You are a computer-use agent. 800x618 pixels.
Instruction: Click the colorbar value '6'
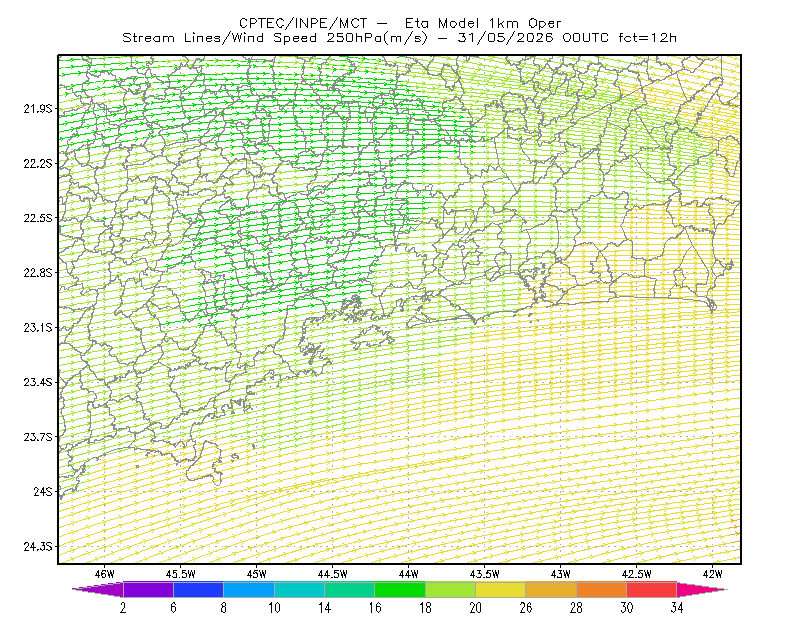coord(173,608)
